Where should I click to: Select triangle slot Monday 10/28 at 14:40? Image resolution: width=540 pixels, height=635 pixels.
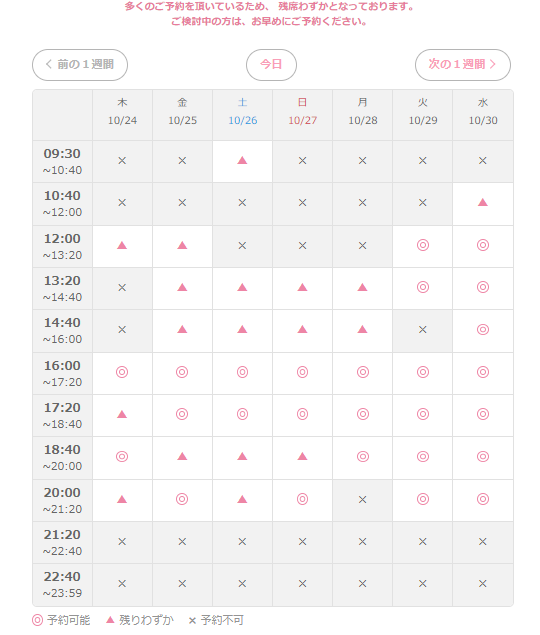pyautogui.click(x=362, y=330)
